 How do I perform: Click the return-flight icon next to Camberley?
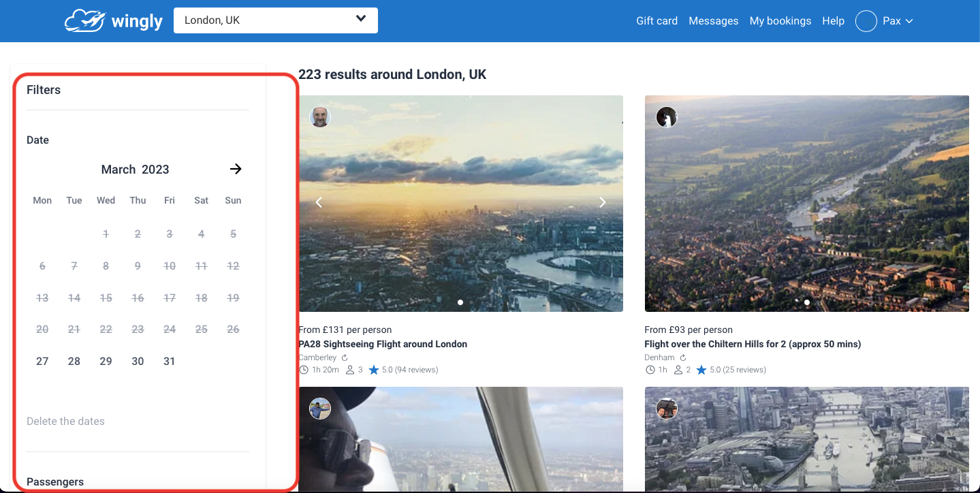pos(345,357)
